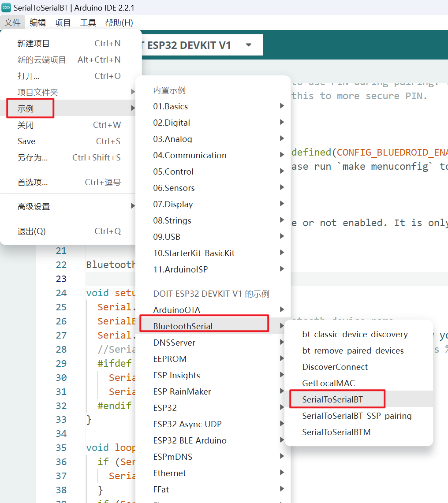Click the Arduino IDE logo in title bar
This screenshot has width=448, height=503.
6,7
